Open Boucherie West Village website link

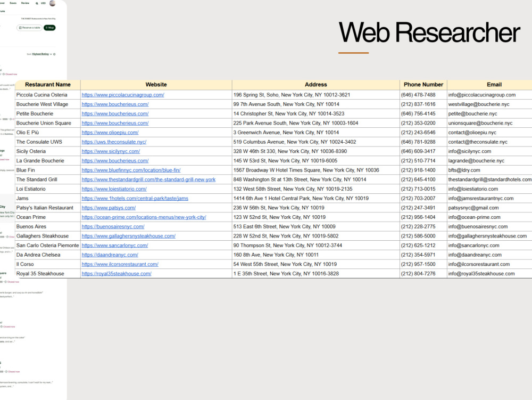[x=115, y=104]
